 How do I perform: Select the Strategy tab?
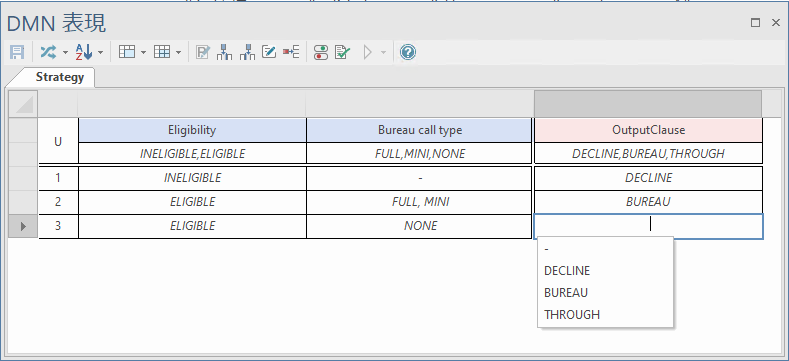59,77
